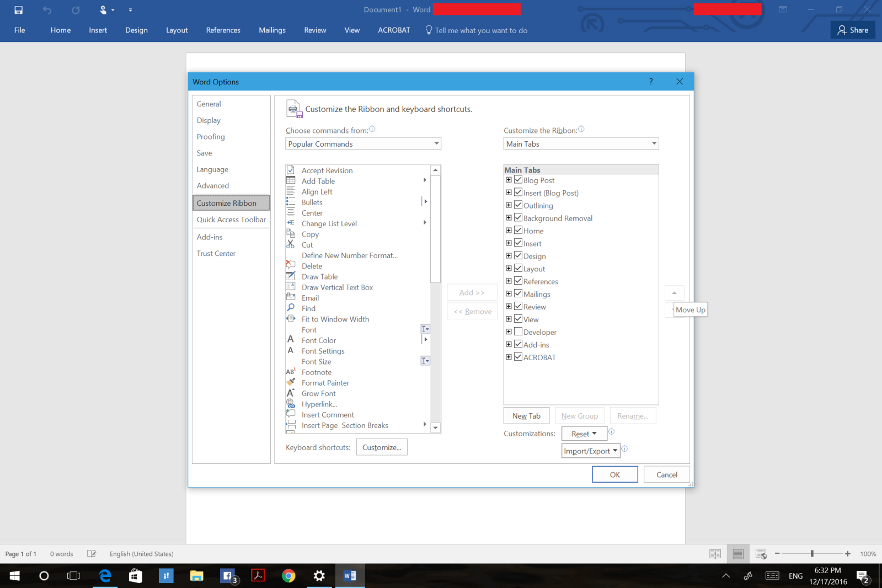The height and width of the screenshot is (588, 882).
Task: Open the Quick Access Toolbar category
Action: click(x=231, y=220)
